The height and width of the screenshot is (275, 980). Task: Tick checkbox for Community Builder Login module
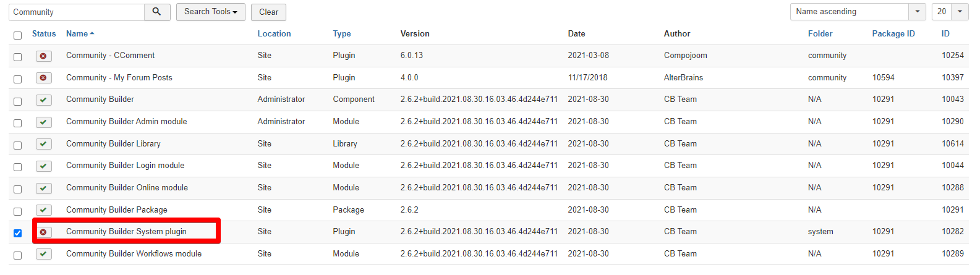(x=17, y=167)
